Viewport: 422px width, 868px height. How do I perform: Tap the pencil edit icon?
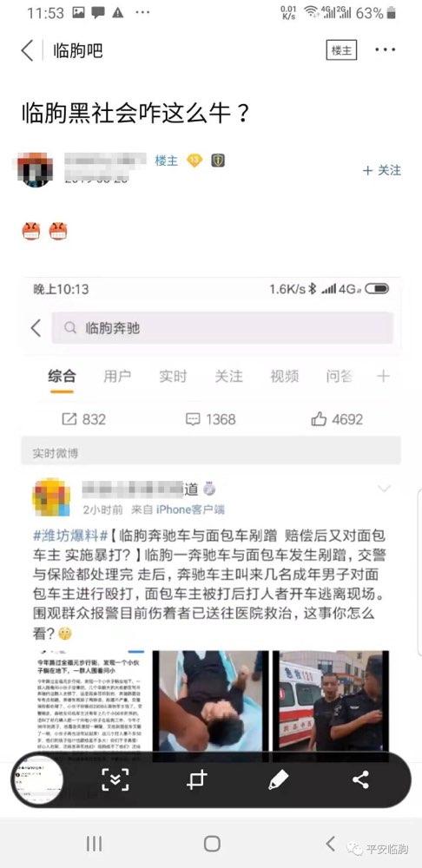pos(278,779)
